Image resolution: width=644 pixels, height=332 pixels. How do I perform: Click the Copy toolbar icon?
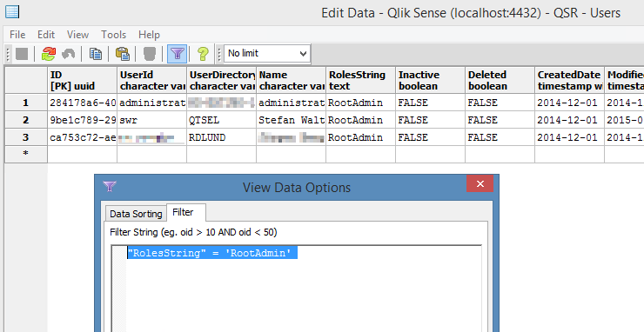[95, 54]
